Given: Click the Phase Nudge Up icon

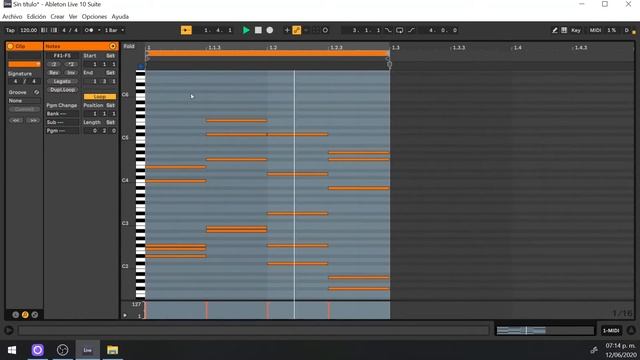Looking at the screenshot, I should tap(54, 30).
